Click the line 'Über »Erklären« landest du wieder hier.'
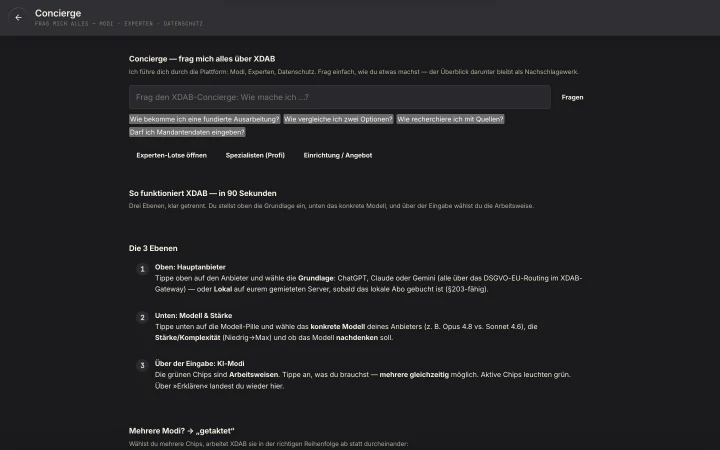The image size is (720, 450). coord(219,386)
